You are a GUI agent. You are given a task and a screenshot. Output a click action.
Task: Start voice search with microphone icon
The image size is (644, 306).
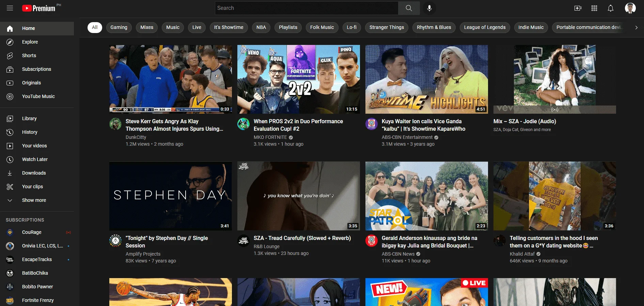point(429,8)
